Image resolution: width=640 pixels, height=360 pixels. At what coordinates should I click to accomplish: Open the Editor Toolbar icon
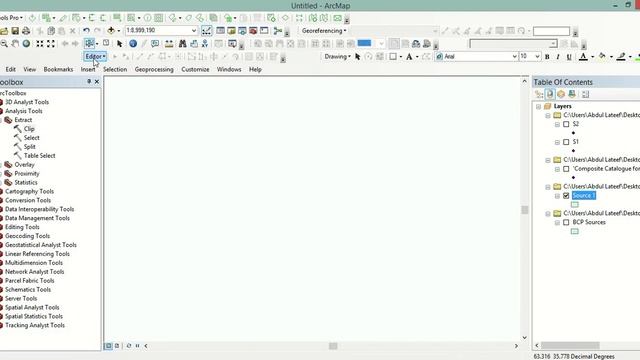[x=207, y=31]
